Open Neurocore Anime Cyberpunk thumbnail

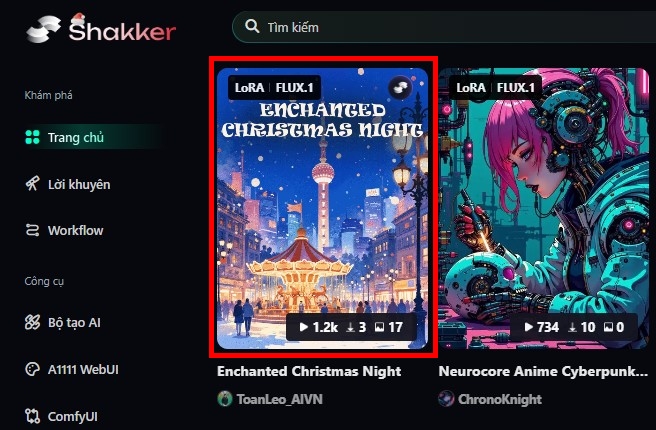pos(544,208)
